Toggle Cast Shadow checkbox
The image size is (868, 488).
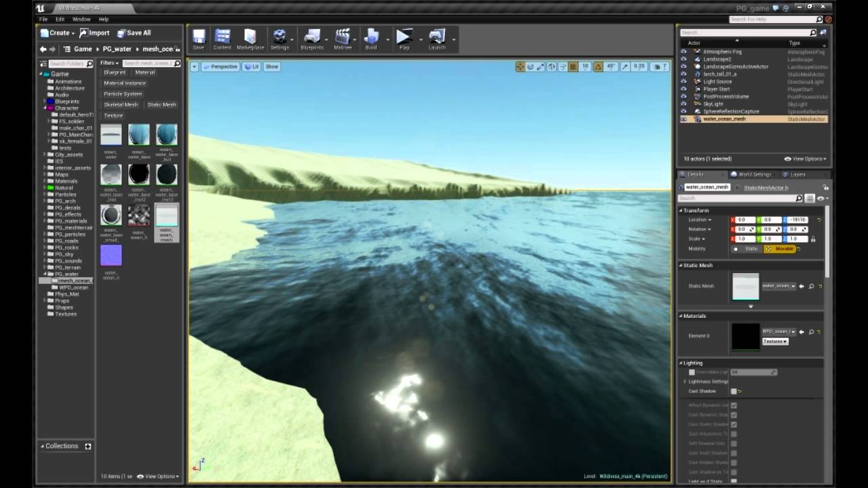(x=734, y=391)
